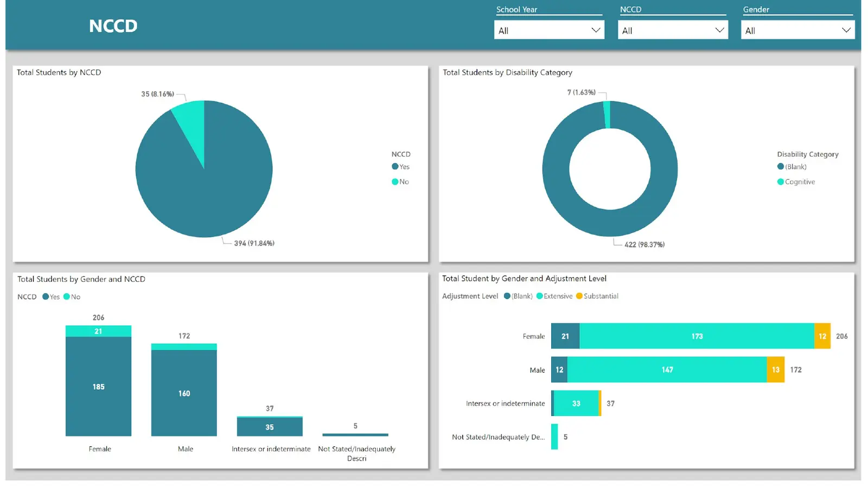The width and height of the screenshot is (868, 488).
Task: Select the No legend entry of the pie chart
Action: tap(400, 182)
